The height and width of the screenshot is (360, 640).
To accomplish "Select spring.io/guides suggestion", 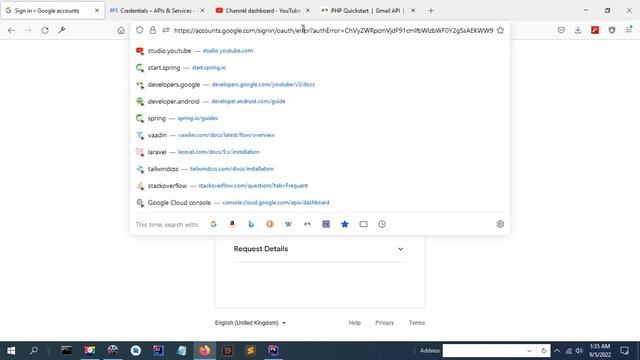I will click(x=320, y=118).
